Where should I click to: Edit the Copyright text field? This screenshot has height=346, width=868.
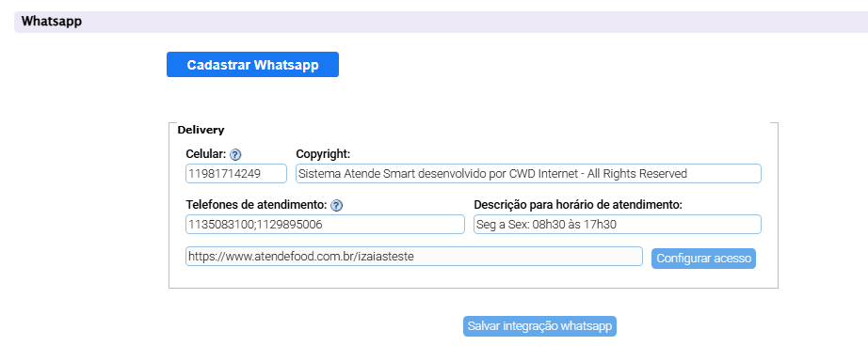pyautogui.click(x=529, y=174)
